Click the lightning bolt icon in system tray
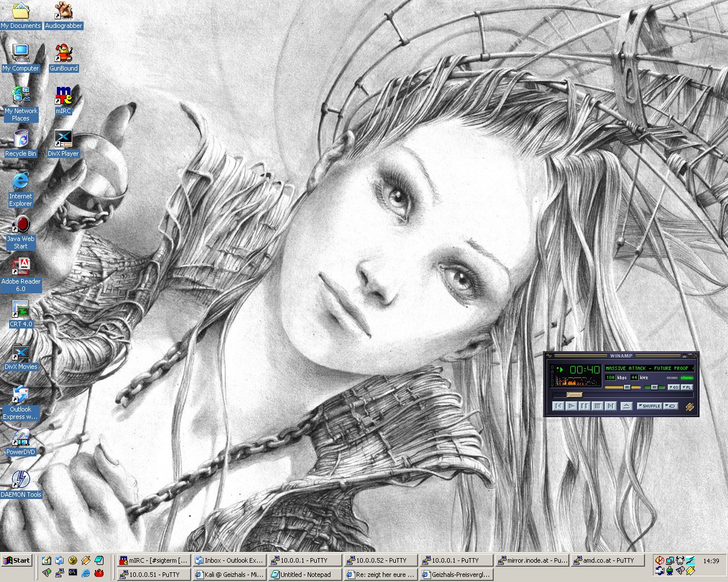The image size is (728, 582). (690, 571)
